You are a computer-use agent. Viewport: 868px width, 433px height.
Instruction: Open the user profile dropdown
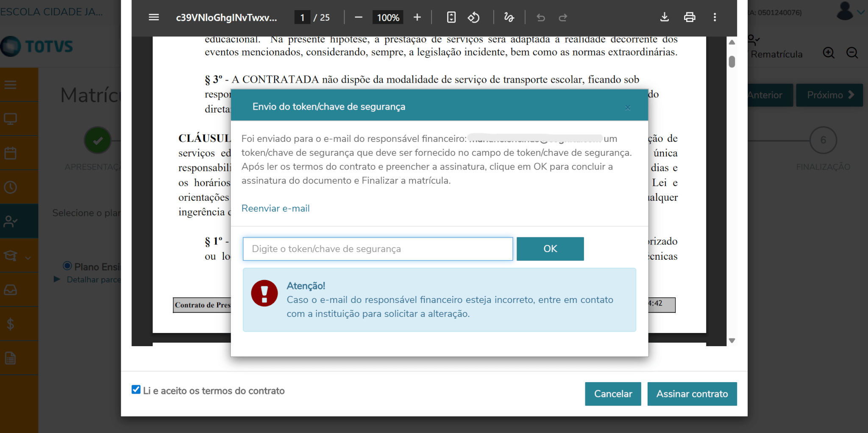(850, 11)
